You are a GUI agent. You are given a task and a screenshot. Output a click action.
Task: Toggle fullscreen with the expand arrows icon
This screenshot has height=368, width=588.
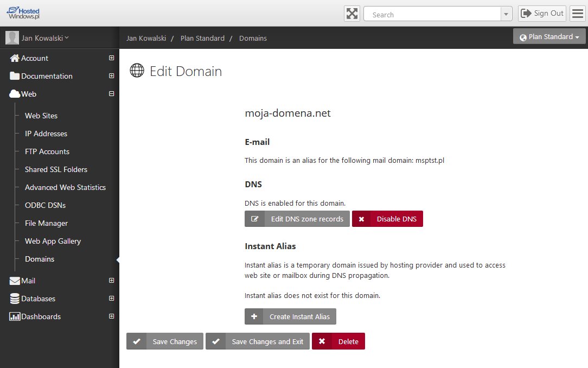tap(351, 14)
